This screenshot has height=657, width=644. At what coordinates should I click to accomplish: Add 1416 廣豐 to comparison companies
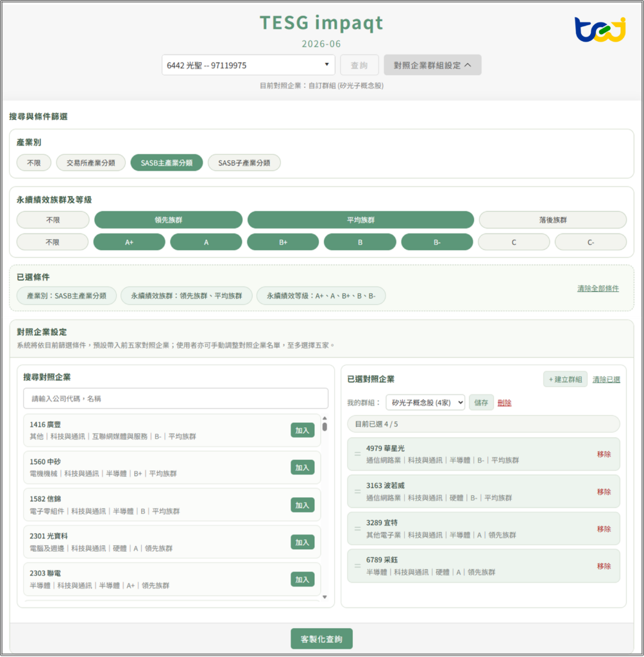tap(303, 431)
